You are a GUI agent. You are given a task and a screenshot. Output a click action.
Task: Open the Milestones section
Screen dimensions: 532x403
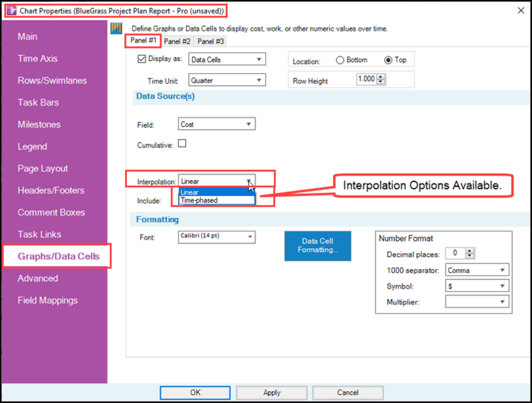39,124
